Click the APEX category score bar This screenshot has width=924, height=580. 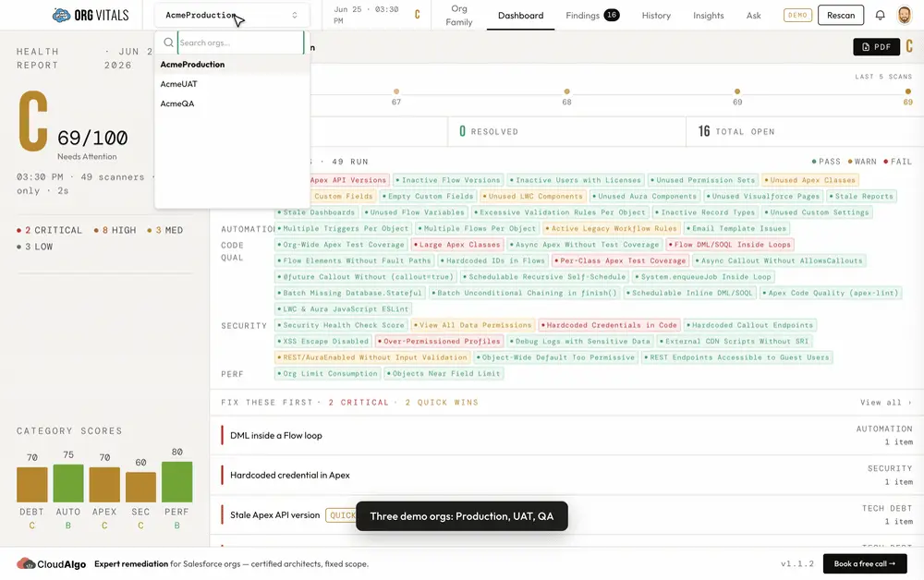tap(104, 485)
